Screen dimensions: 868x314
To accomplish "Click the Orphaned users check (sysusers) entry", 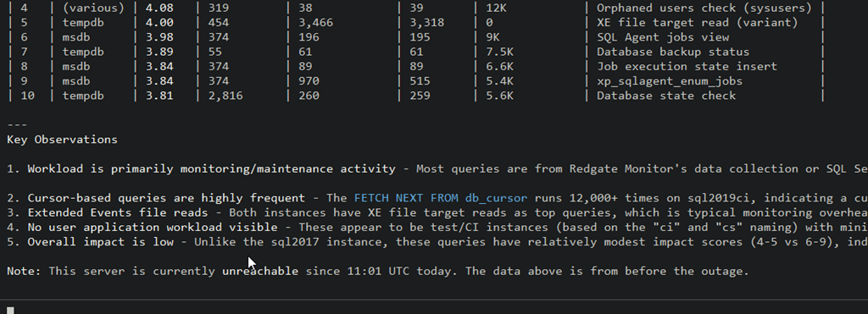I will click(704, 8).
